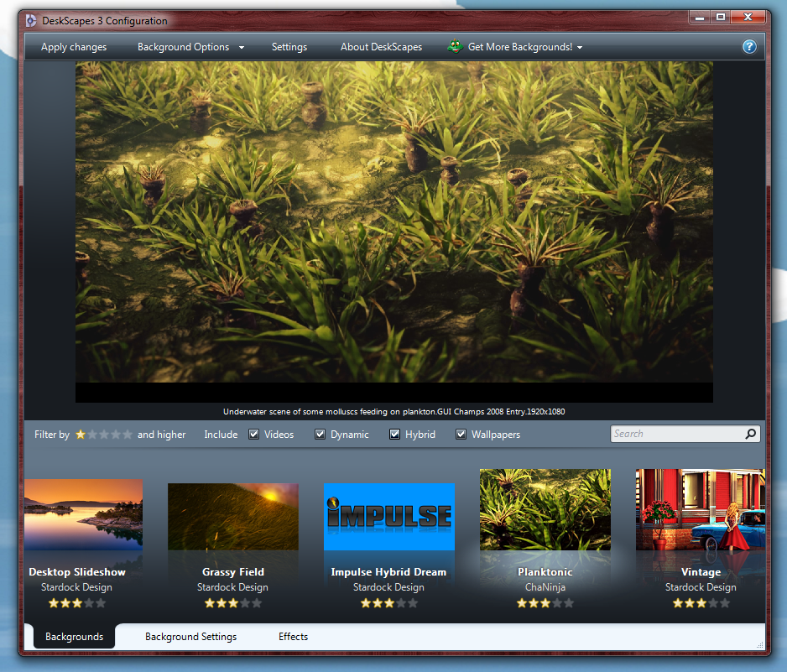Set filter rating to three stars
The height and width of the screenshot is (672, 787).
coord(104,435)
